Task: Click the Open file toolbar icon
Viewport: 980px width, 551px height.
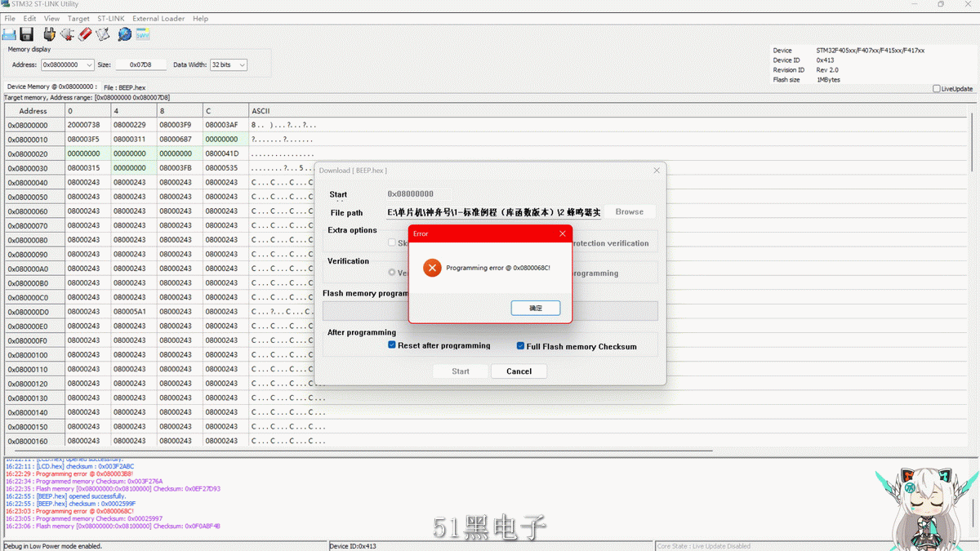Action: (x=9, y=34)
